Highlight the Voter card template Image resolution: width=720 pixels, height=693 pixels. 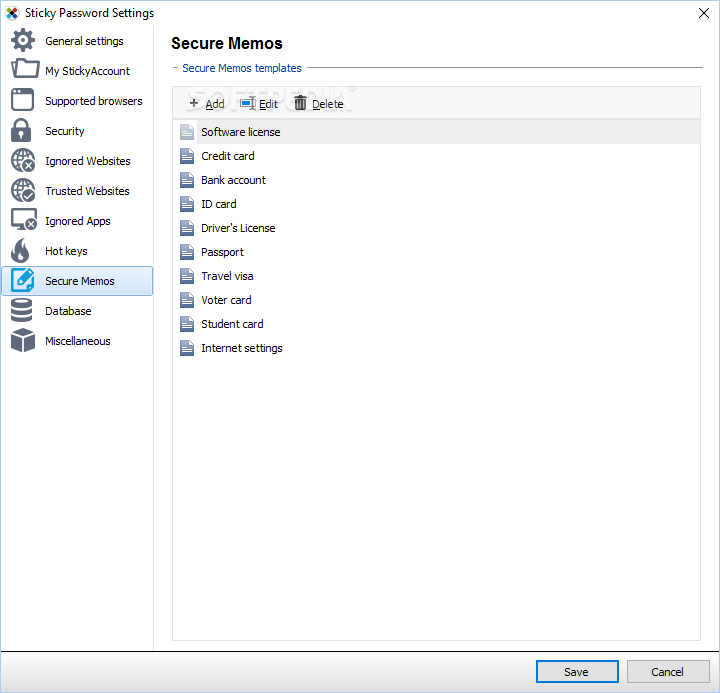[x=437, y=300]
